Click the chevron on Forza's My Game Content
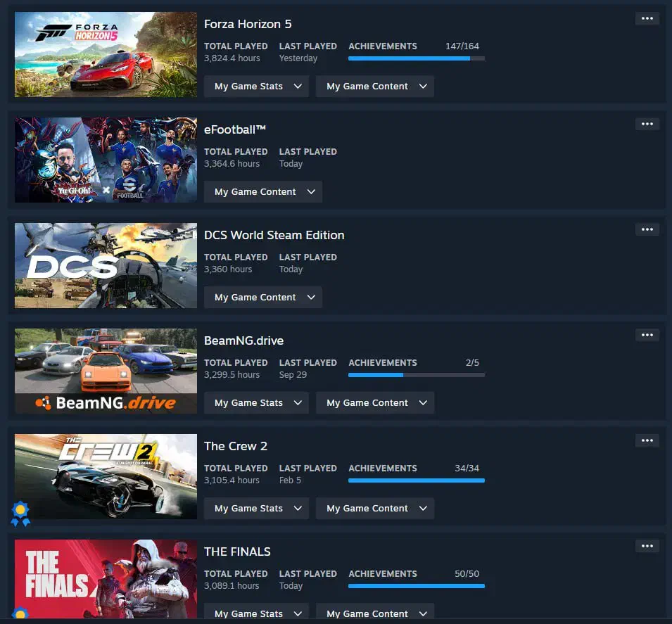 (423, 86)
